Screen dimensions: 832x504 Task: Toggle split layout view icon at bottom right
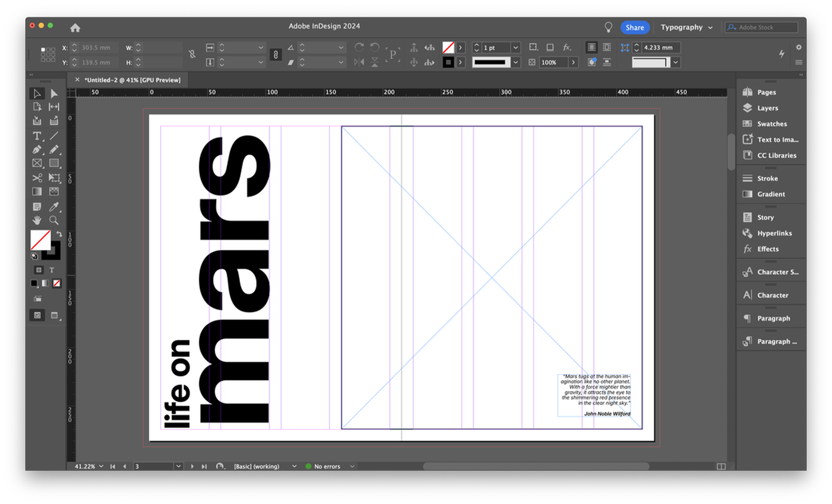(x=721, y=466)
